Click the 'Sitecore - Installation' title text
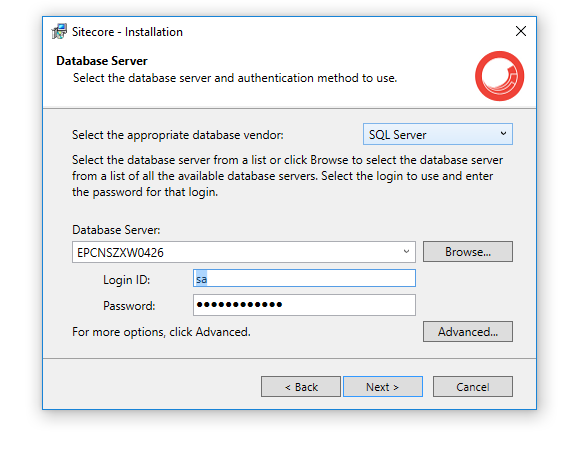The image size is (572, 456). (127, 32)
